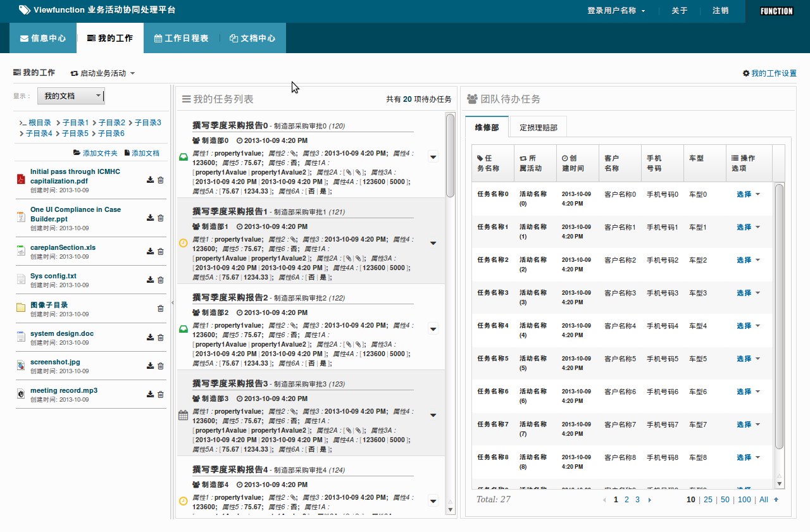
Task: Open 选择 dropdown for 任务名称0
Action: tap(749, 194)
